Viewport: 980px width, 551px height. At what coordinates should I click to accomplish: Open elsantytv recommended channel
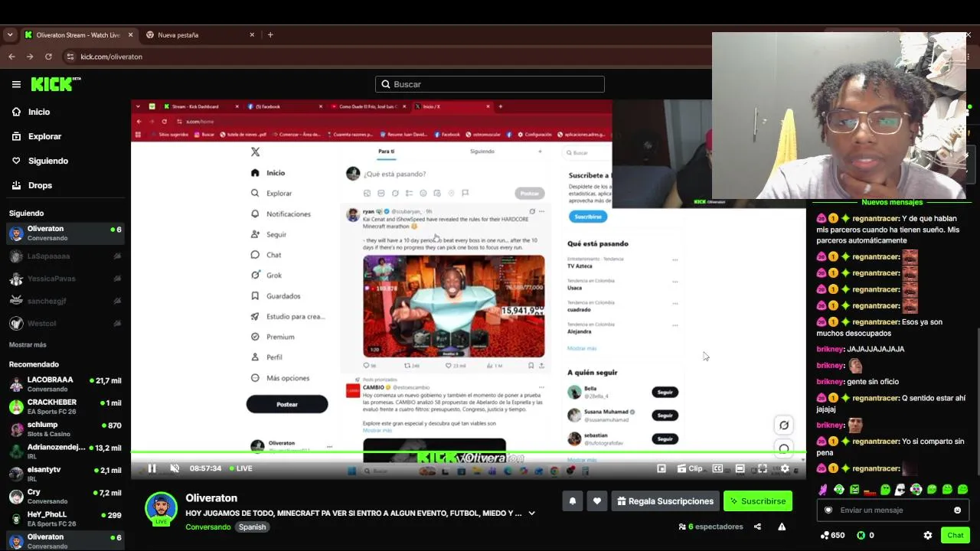pyautogui.click(x=65, y=474)
